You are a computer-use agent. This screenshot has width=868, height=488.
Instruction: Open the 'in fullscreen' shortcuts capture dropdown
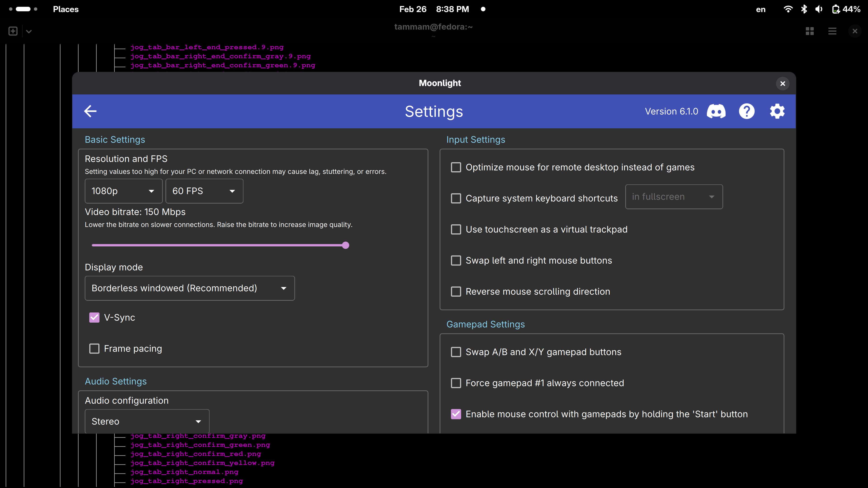point(674,197)
